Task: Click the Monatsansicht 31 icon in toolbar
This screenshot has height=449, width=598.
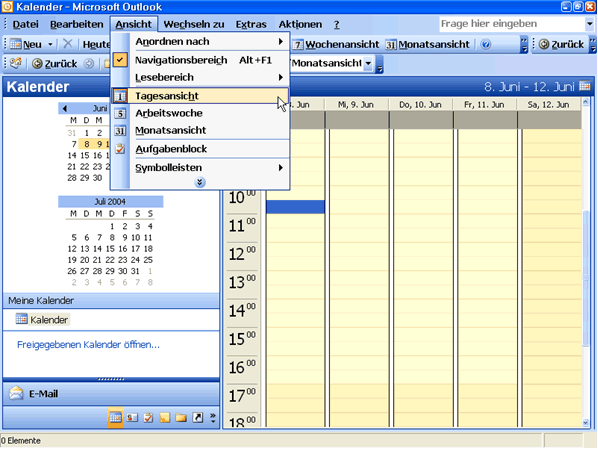Action: (391, 45)
